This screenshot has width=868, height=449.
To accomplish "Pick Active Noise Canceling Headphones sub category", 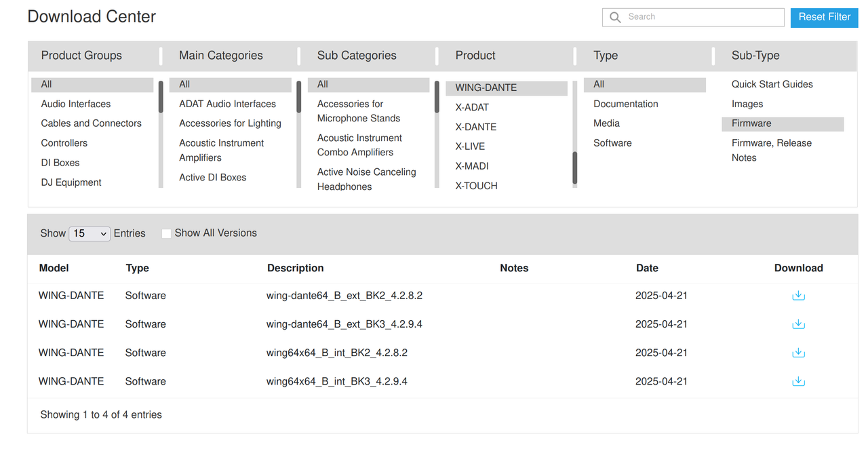I will point(367,179).
